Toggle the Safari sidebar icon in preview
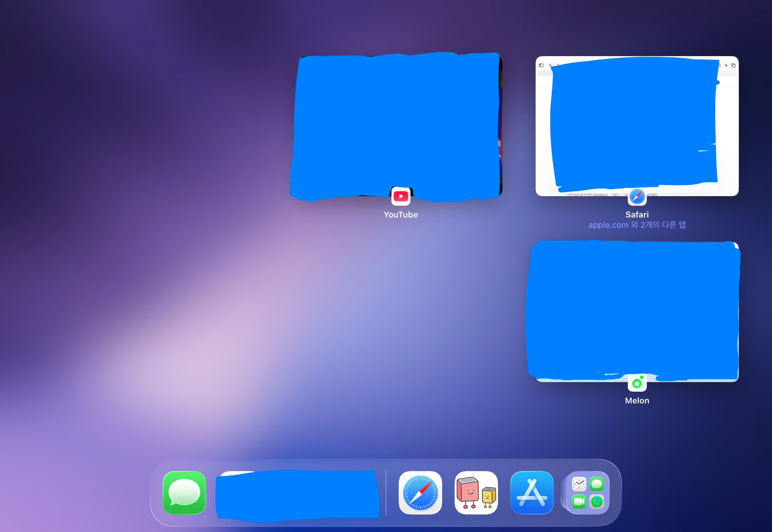772x532 pixels. coord(541,65)
